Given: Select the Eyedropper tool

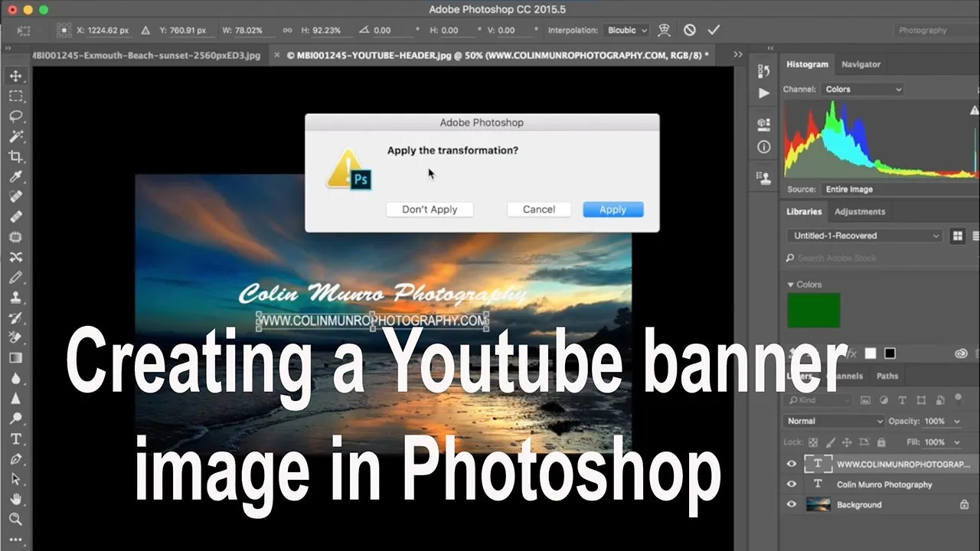Looking at the screenshot, I should tap(15, 177).
